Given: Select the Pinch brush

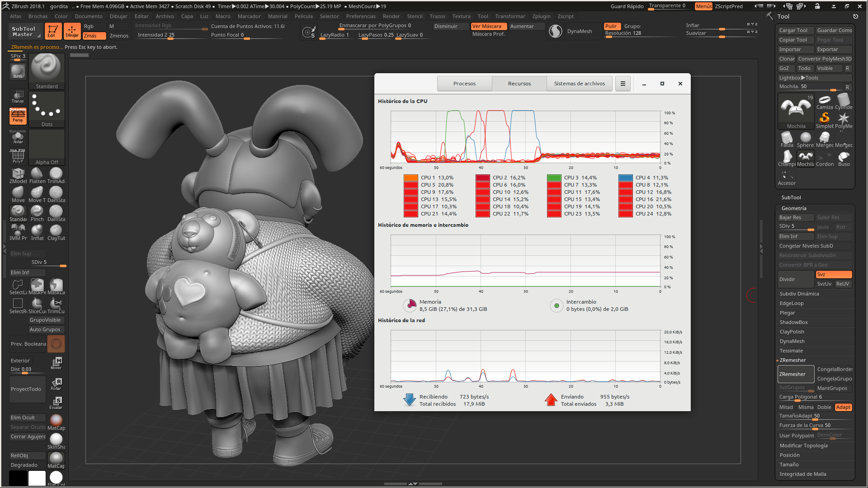Looking at the screenshot, I should coord(37,212).
